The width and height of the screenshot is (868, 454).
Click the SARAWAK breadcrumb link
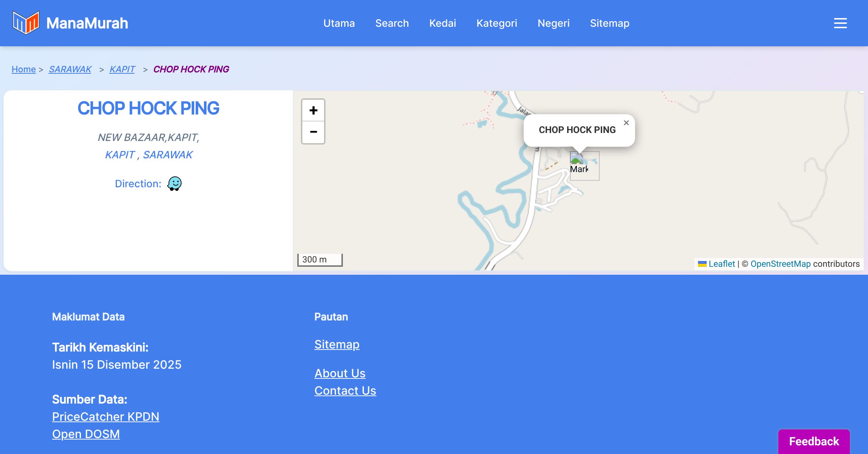pos(70,69)
